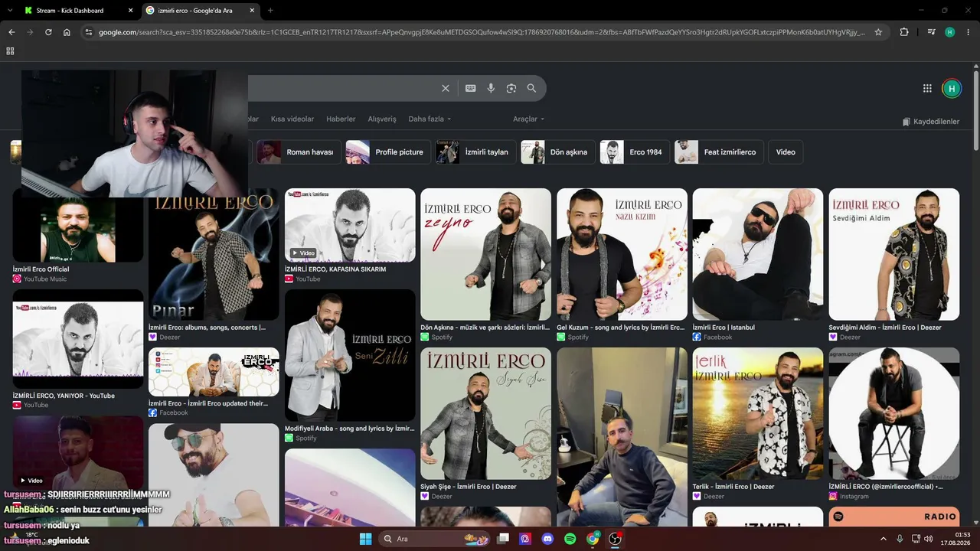The height and width of the screenshot is (551, 980).
Task: Expand the Araçlar tools dropdown
Action: click(x=528, y=119)
